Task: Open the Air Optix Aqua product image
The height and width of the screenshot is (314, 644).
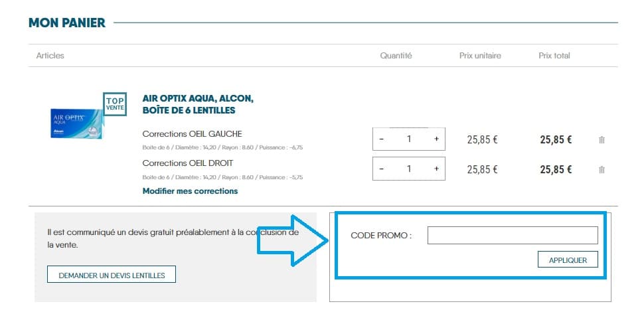Action: pyautogui.click(x=76, y=123)
